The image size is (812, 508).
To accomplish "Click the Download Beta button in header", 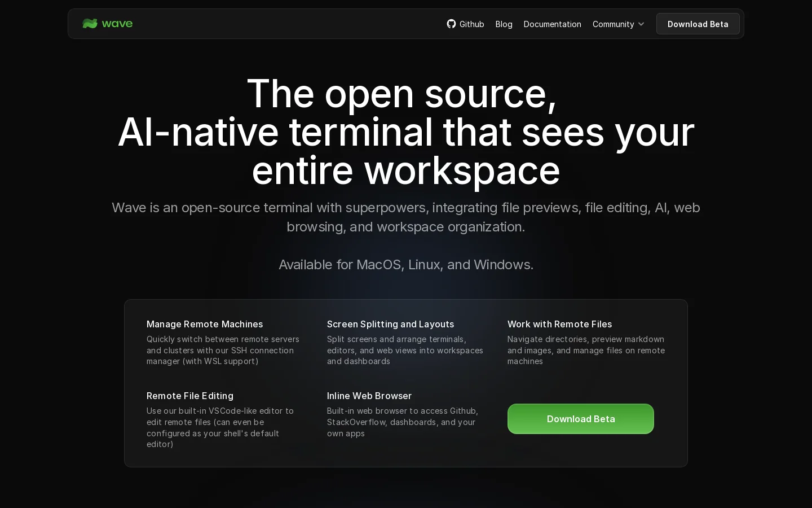I will click(x=698, y=24).
